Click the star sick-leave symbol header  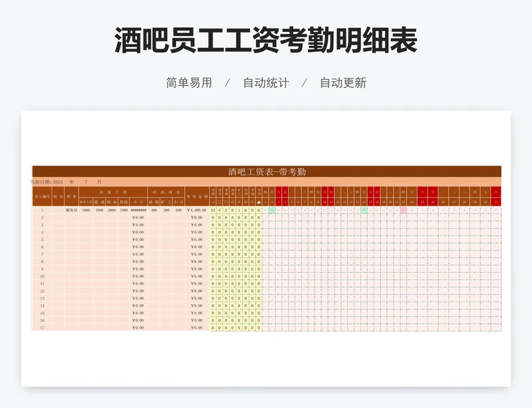(233, 202)
